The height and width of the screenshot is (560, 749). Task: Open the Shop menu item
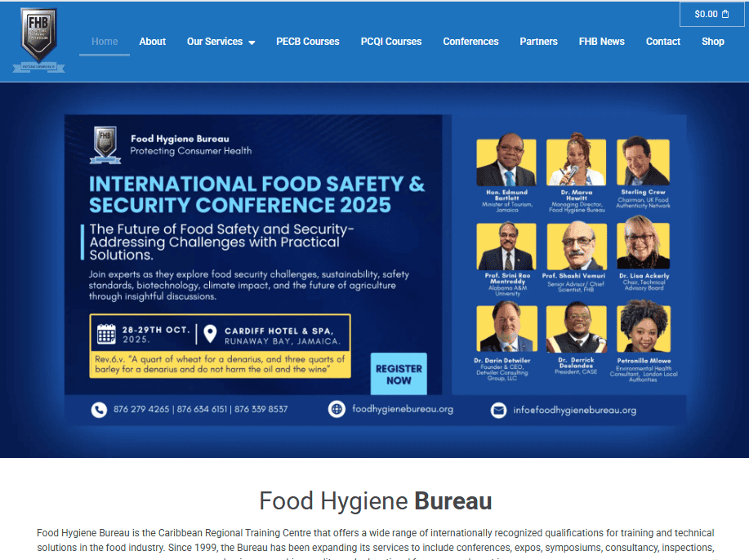tap(713, 42)
